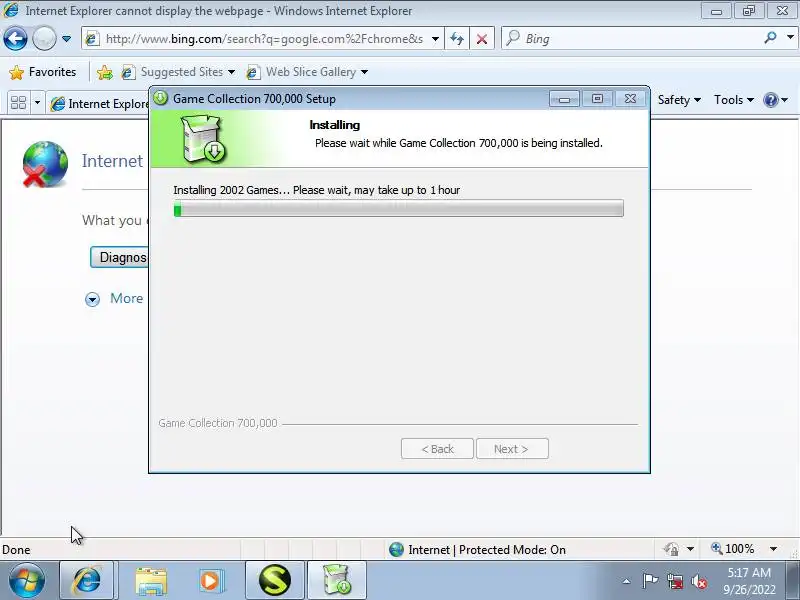The image size is (800, 600).
Task: Click the 'Installing 2002 Games' status text
Action: (316, 190)
